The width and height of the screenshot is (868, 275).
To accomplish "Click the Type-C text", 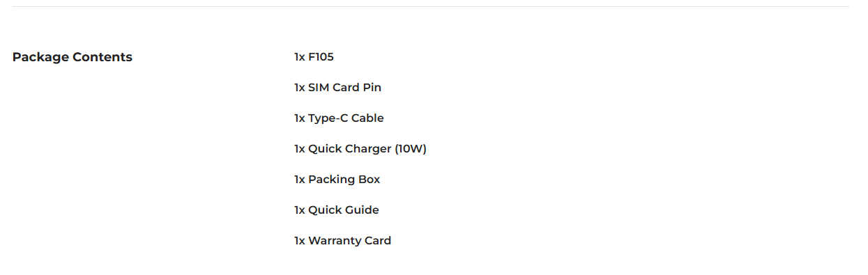I will tap(328, 118).
